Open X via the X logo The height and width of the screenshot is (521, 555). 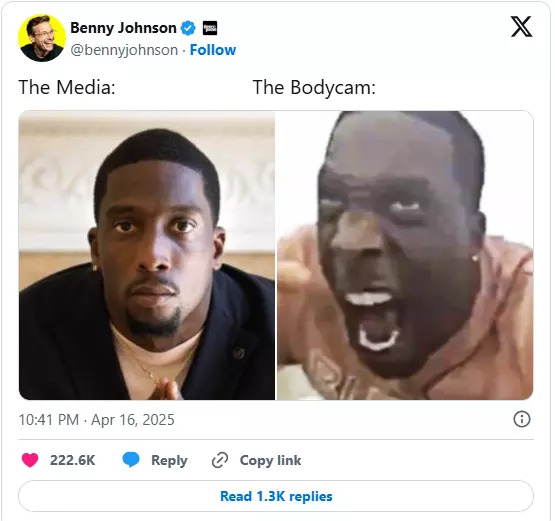tap(521, 27)
